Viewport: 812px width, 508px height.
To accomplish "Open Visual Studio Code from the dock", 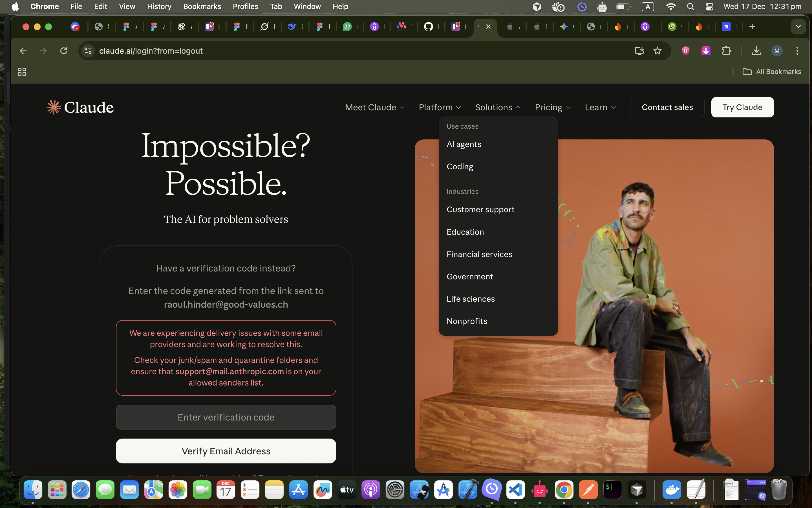I will (x=515, y=490).
